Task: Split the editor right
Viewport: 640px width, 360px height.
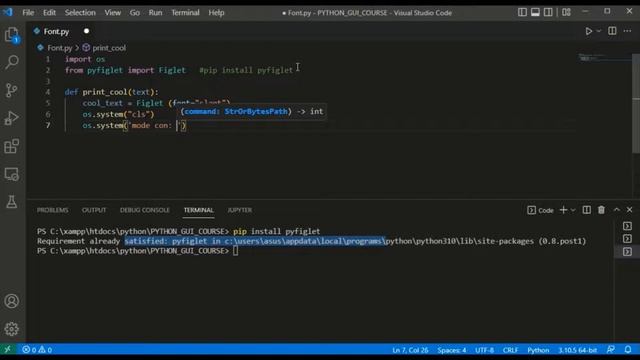Action: tap(612, 31)
